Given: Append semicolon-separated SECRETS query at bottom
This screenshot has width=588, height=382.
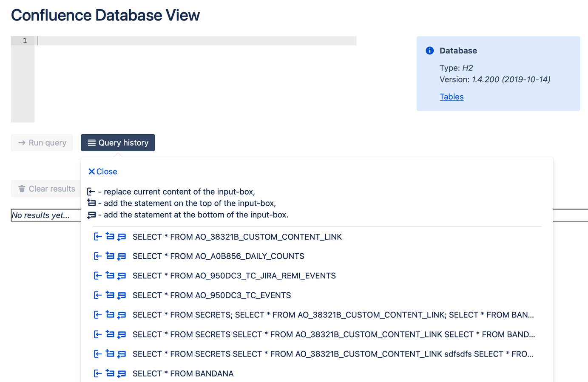Looking at the screenshot, I should click(122, 315).
